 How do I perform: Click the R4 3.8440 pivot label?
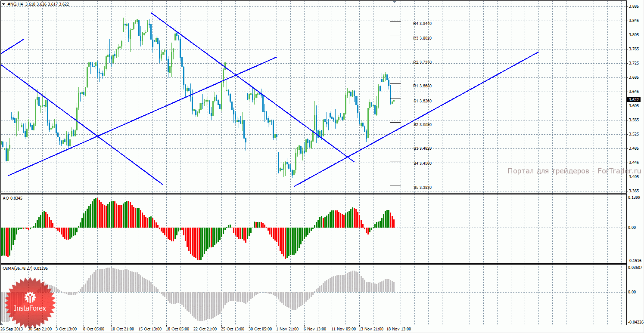coord(423,23)
